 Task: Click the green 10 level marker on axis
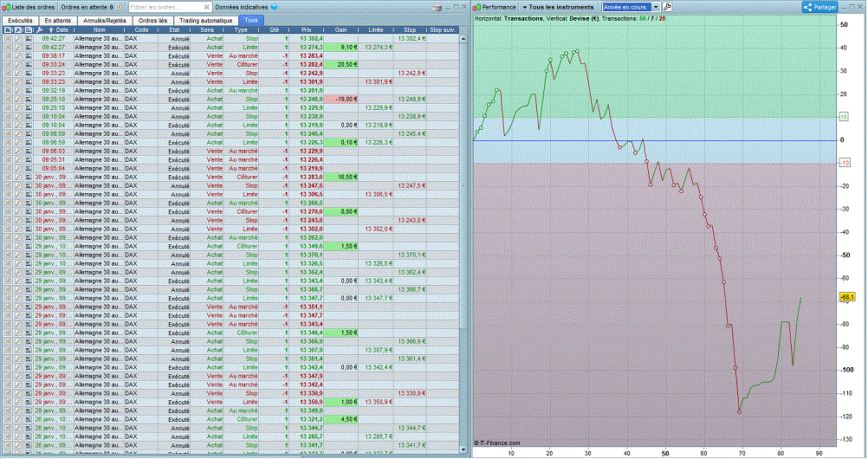click(844, 117)
